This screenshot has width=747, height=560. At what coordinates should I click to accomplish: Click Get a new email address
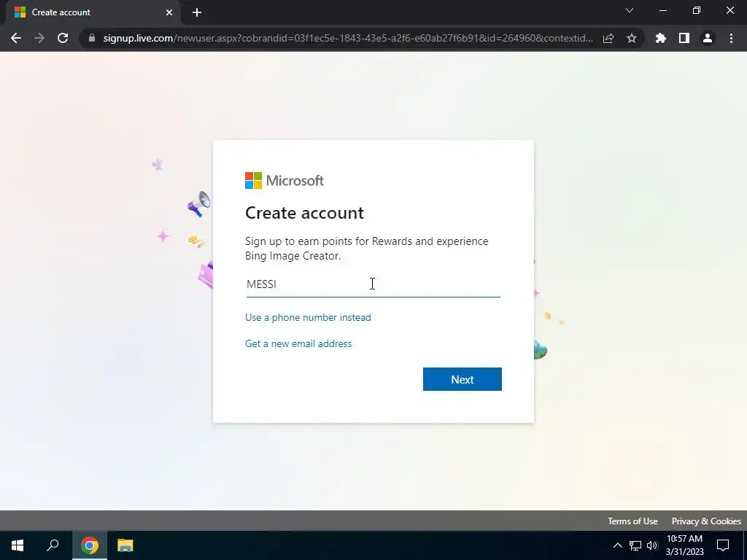coord(298,344)
